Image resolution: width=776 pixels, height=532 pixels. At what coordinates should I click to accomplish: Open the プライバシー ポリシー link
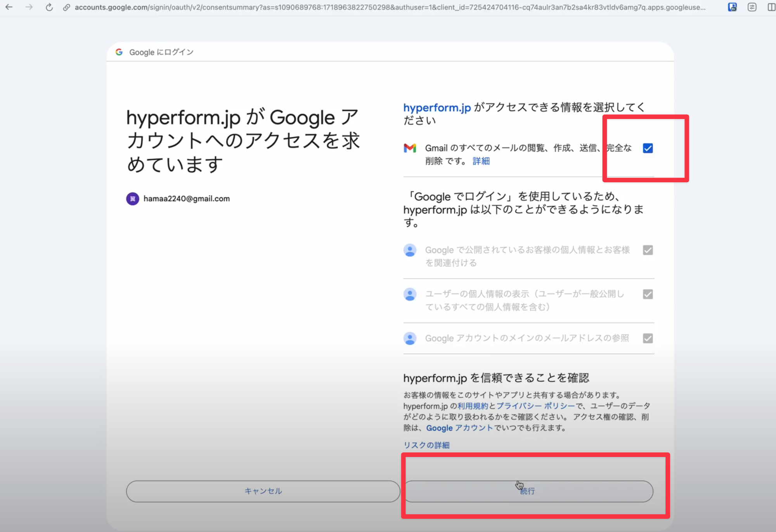(535, 406)
